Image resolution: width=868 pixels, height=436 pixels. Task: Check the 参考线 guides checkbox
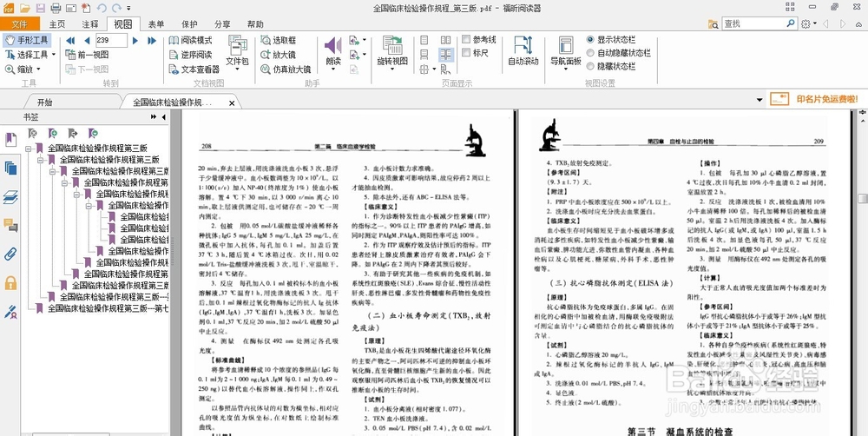pos(467,39)
